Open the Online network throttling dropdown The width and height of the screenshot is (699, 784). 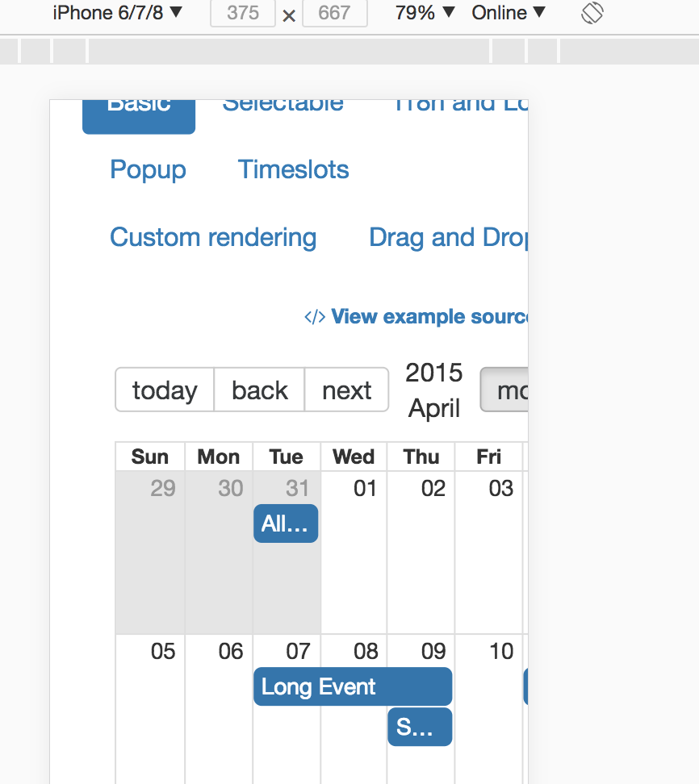[509, 13]
